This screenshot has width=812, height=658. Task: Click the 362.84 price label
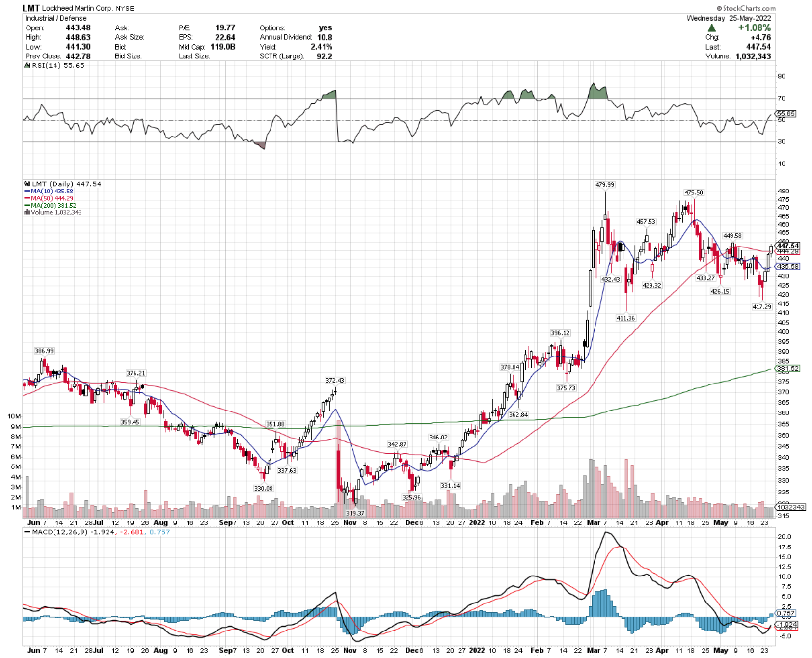[x=518, y=415]
